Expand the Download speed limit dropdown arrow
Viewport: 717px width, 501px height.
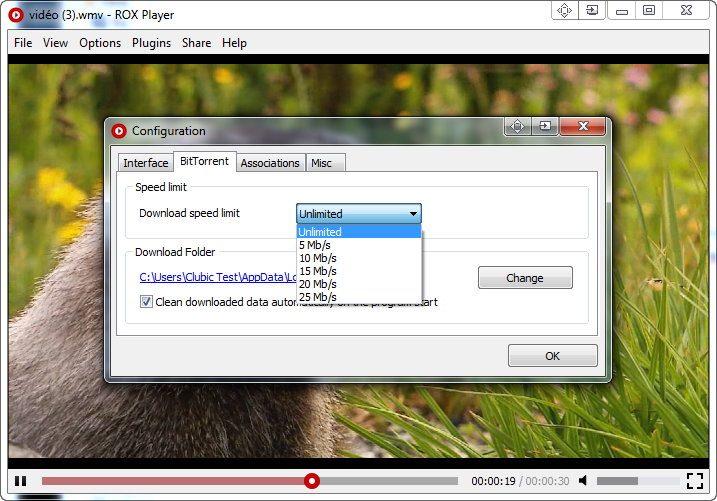(x=412, y=214)
